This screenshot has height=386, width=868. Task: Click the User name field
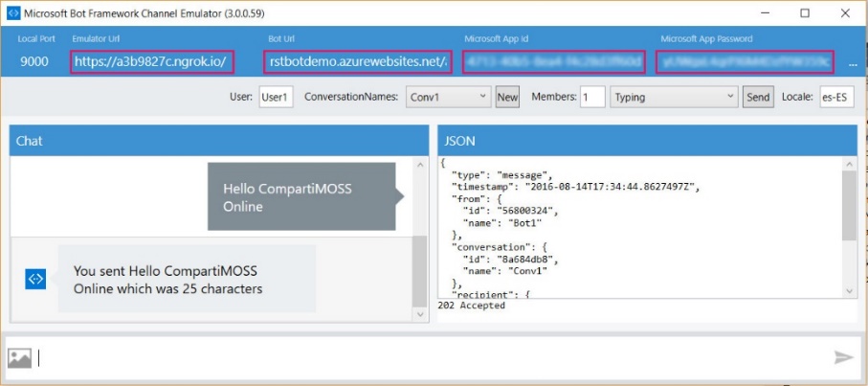(x=276, y=97)
